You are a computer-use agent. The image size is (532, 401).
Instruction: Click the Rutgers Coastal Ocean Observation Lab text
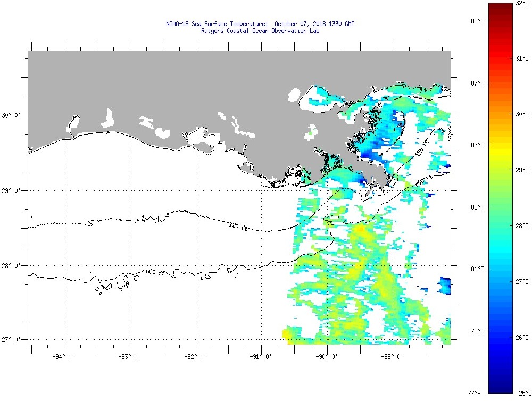point(260,31)
